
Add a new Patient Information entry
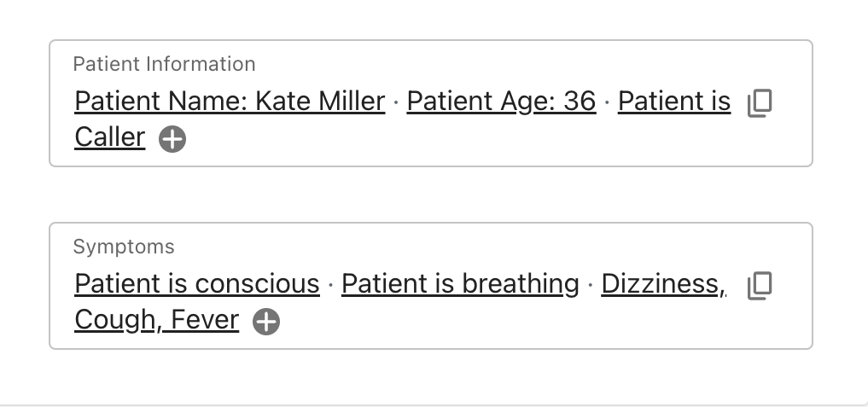pos(172,139)
